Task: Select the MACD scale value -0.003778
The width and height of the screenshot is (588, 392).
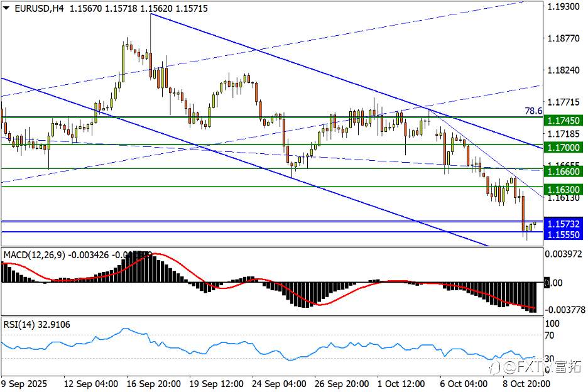Action: click(565, 310)
